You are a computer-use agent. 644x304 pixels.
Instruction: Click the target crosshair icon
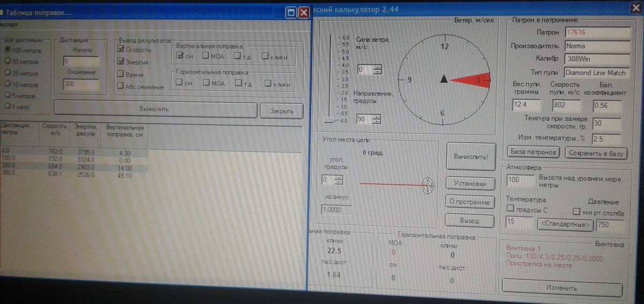click(427, 185)
